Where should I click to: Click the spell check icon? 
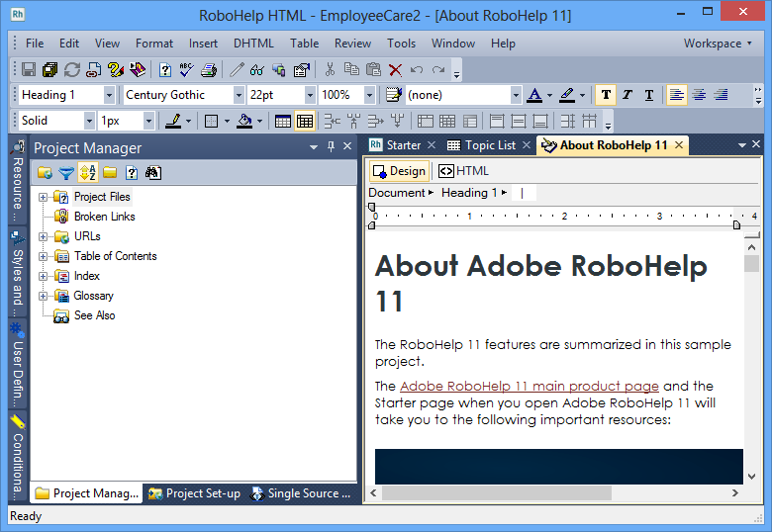(x=187, y=70)
